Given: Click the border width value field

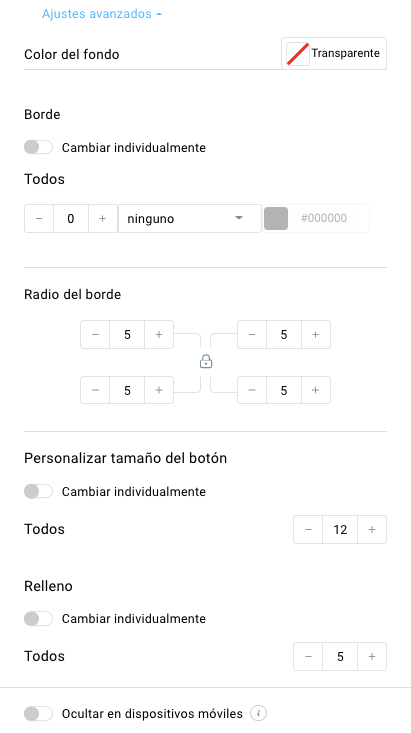Looking at the screenshot, I should [71, 218].
